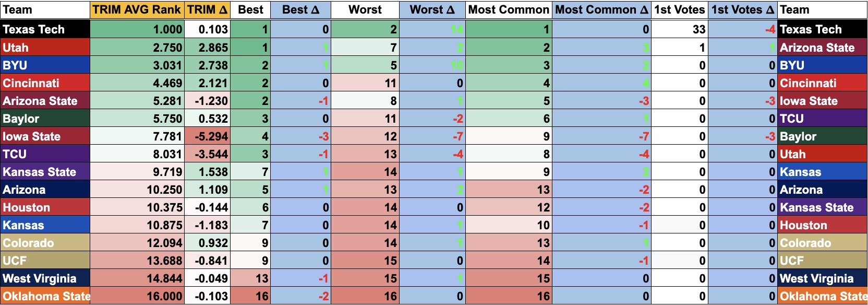The image size is (868, 305).
Task: Select the -3.544 TRIM delta value
Action: click(x=208, y=154)
